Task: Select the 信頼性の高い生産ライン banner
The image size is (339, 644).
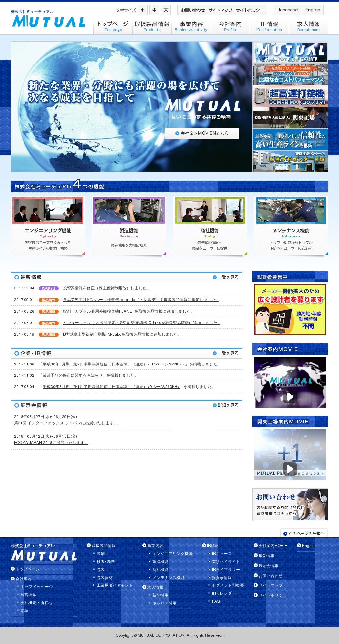Action: pyautogui.click(x=290, y=139)
